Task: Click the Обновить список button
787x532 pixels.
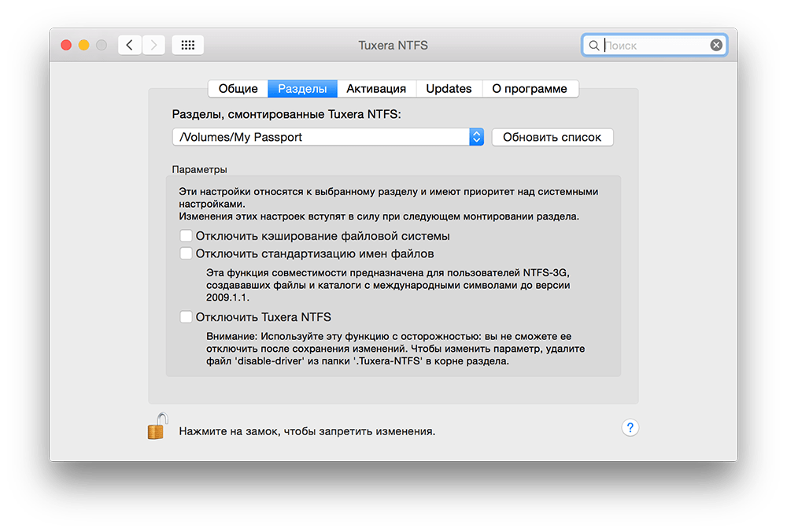Action: point(552,137)
